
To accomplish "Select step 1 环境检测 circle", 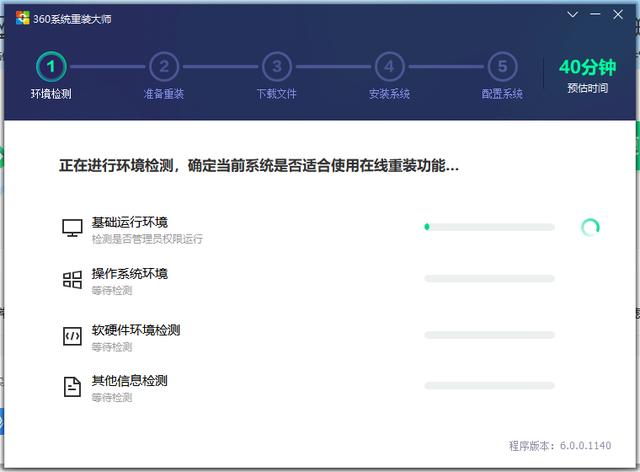I will 51,67.
